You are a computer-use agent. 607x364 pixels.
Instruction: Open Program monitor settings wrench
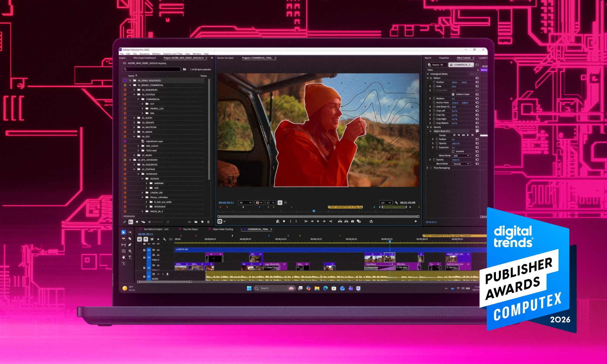point(396,203)
